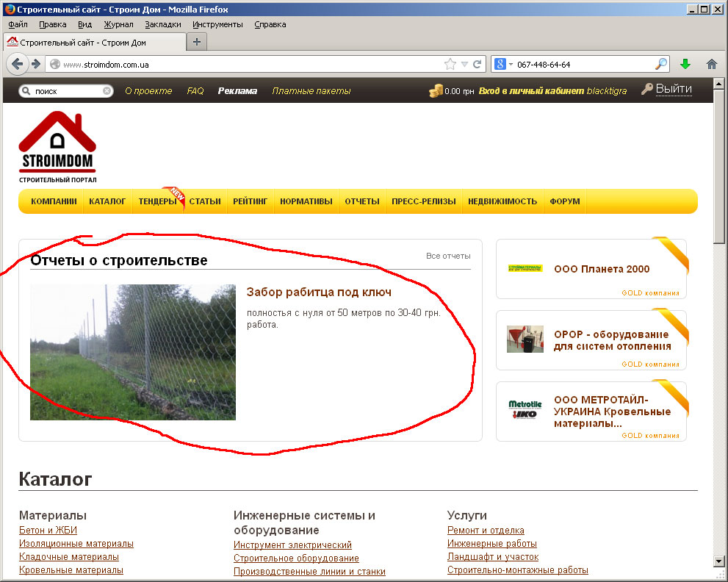Click the chain-link fence photo thumbnail

133,352
